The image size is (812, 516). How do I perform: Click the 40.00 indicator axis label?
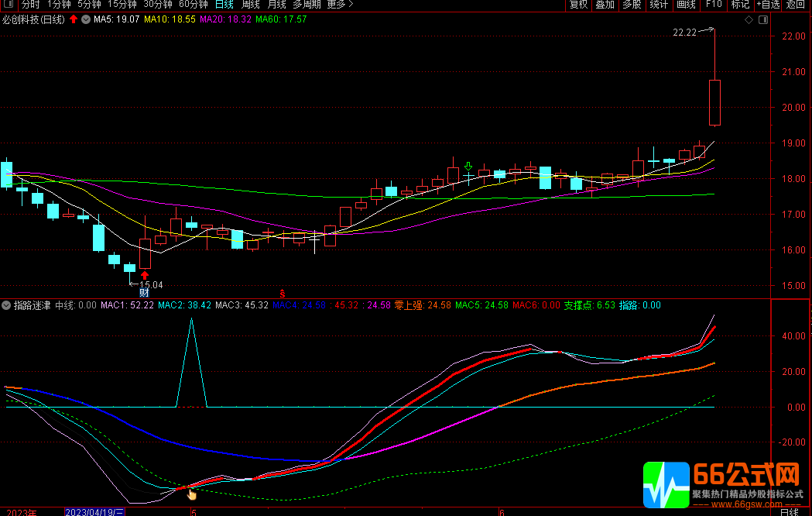coord(794,335)
